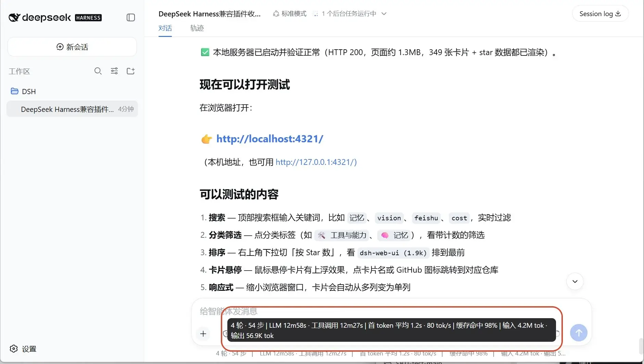Click the vision keyword chip
This screenshot has width=644, height=364.
(389, 218)
